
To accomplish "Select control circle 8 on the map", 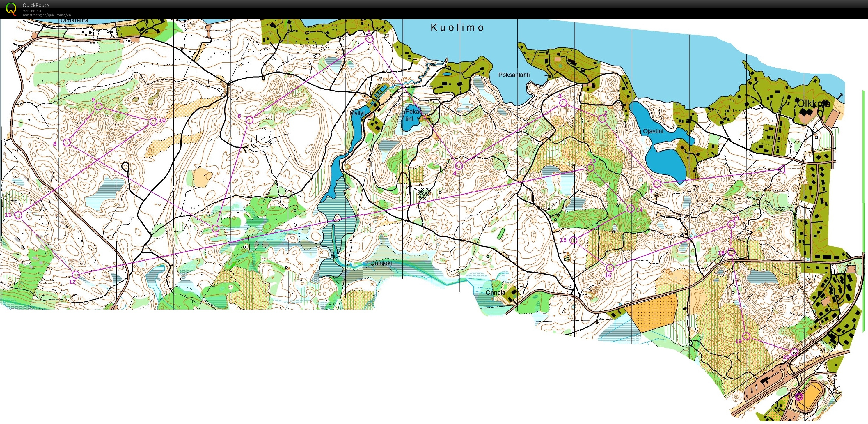I will [67, 142].
